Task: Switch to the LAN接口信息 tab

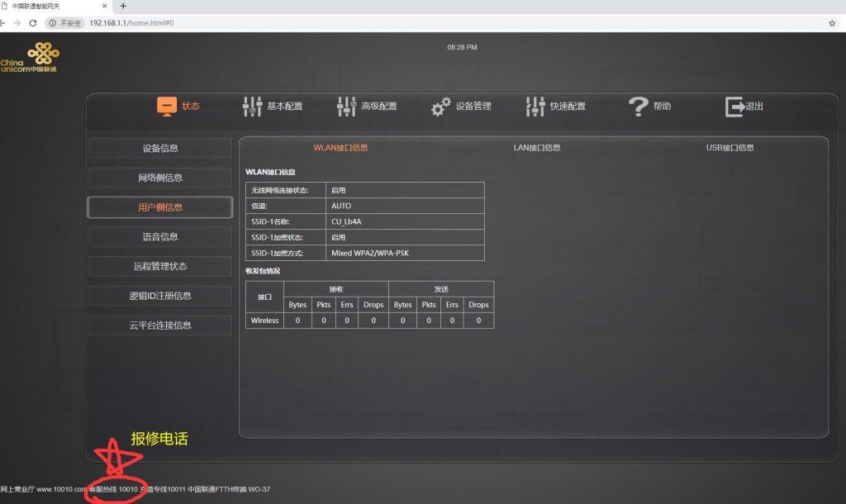Action: coord(536,147)
